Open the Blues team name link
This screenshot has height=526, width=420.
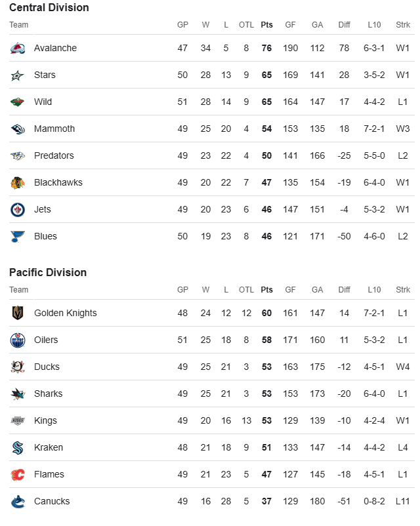(x=46, y=236)
